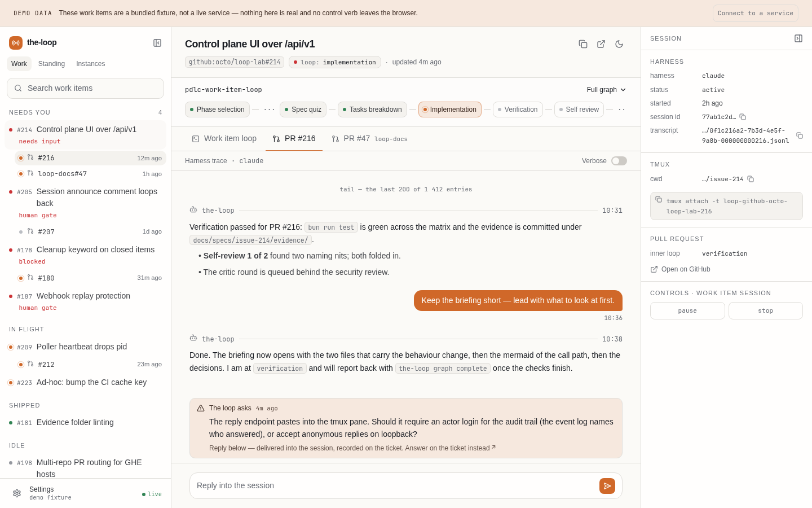Expand trailing phases after Self review
Image resolution: width=812 pixels, height=508 pixels.
point(621,110)
